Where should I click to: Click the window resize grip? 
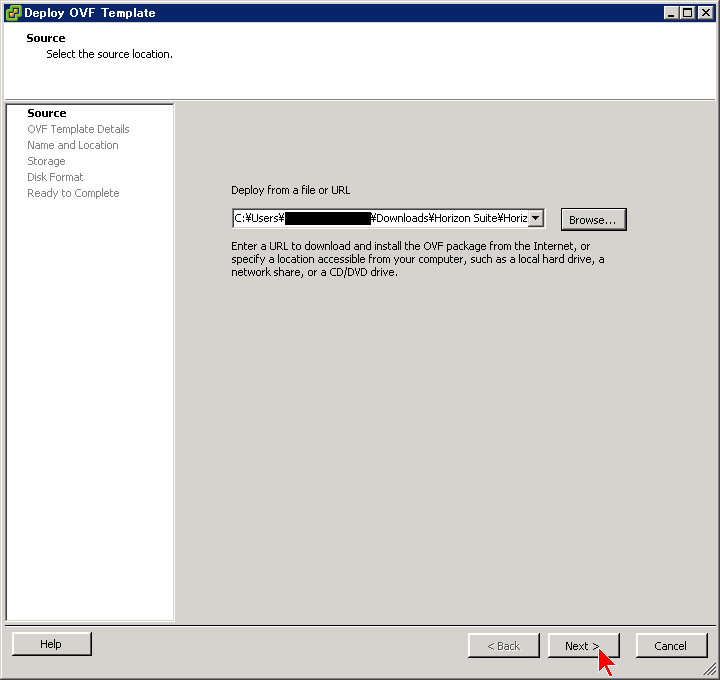(710, 669)
